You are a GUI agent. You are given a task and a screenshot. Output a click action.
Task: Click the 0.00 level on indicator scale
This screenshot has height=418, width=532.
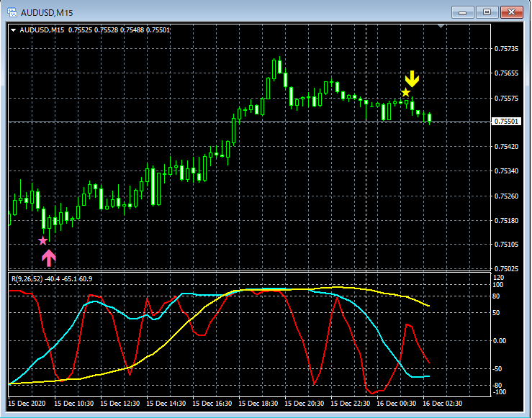[x=500, y=340]
